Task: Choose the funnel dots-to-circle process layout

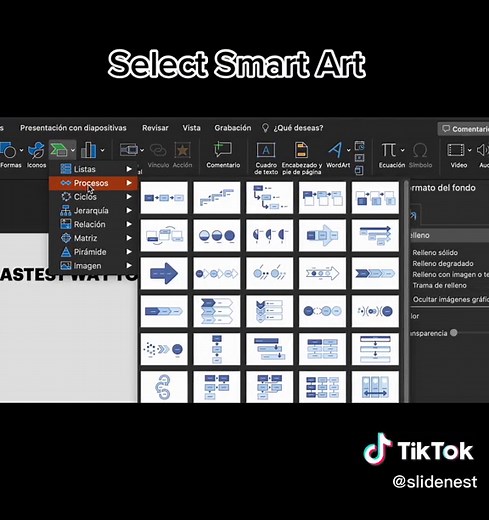Action: click(x=164, y=349)
